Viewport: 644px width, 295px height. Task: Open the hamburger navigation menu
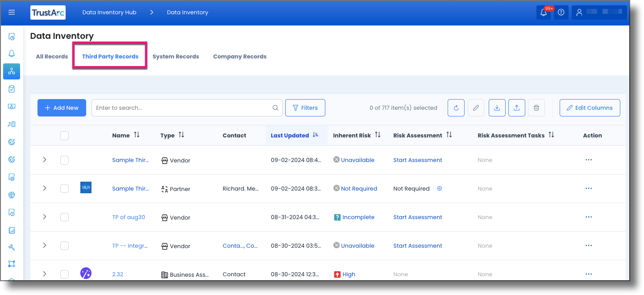tap(12, 12)
